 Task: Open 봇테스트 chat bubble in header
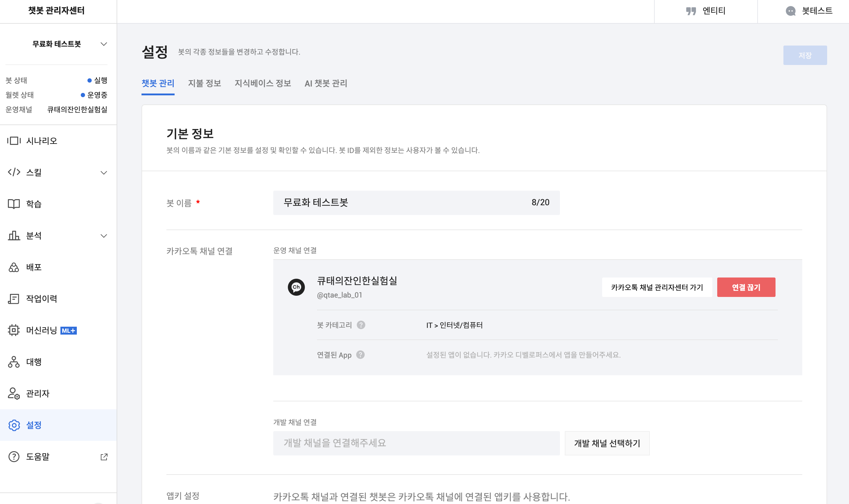pyautogui.click(x=791, y=11)
